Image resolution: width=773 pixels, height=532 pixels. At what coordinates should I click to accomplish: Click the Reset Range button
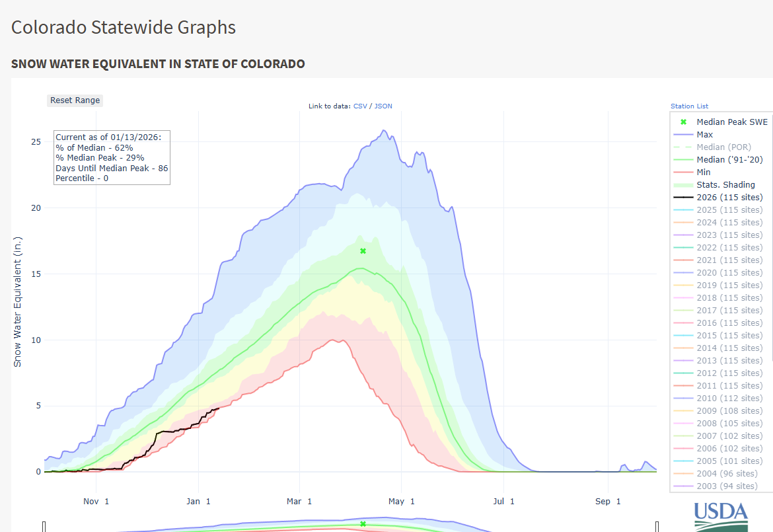75,100
